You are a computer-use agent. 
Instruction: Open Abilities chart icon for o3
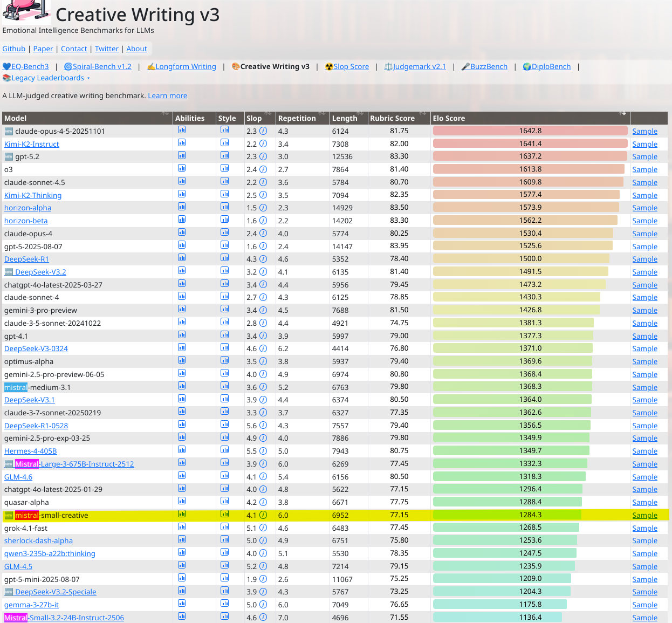(x=182, y=168)
